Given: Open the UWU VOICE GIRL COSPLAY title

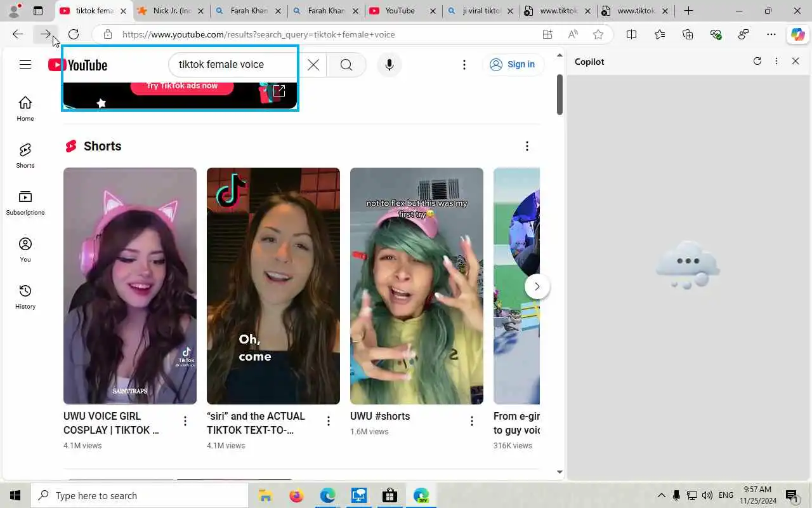Looking at the screenshot, I should click(x=113, y=423).
